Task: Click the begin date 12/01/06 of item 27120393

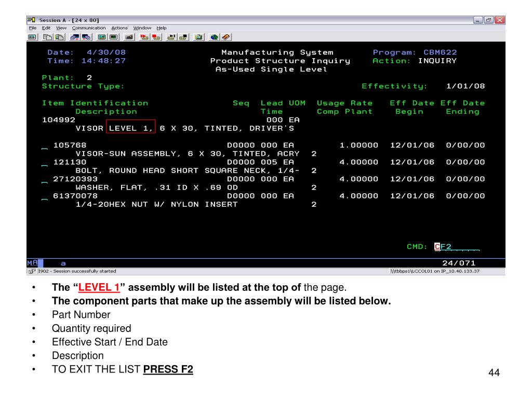Action: pos(412,179)
